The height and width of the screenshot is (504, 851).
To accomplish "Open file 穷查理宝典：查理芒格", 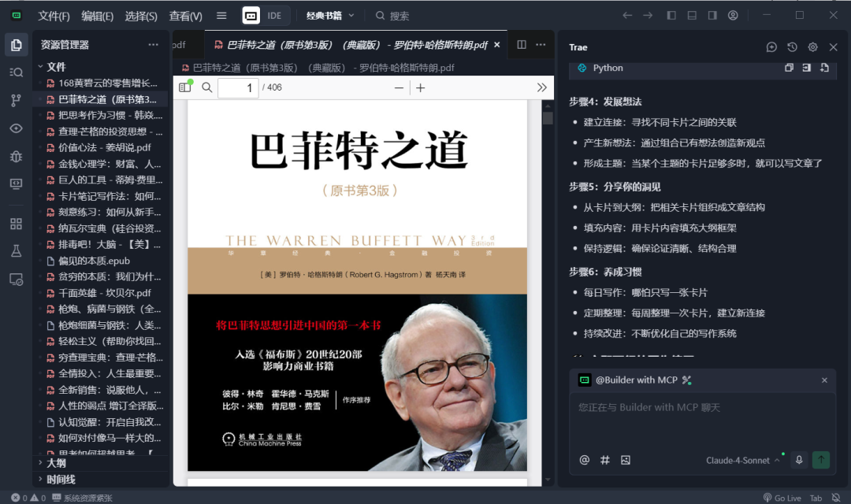I will [110, 358].
